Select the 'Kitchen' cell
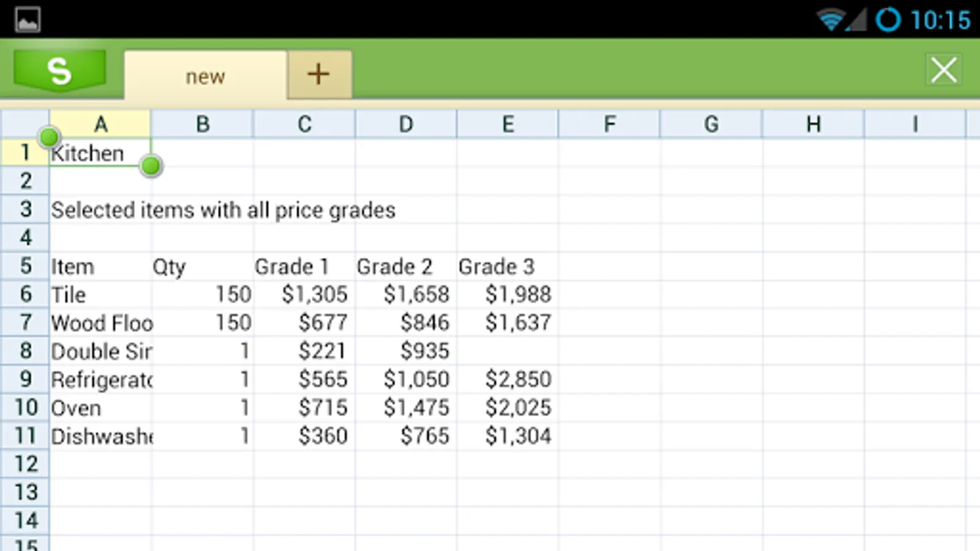 click(100, 152)
